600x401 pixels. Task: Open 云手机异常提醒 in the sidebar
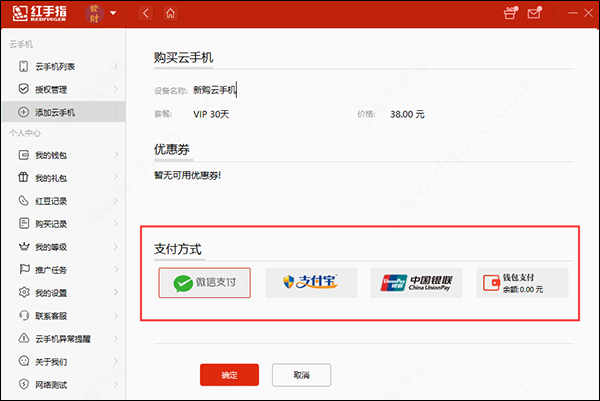coord(64,338)
